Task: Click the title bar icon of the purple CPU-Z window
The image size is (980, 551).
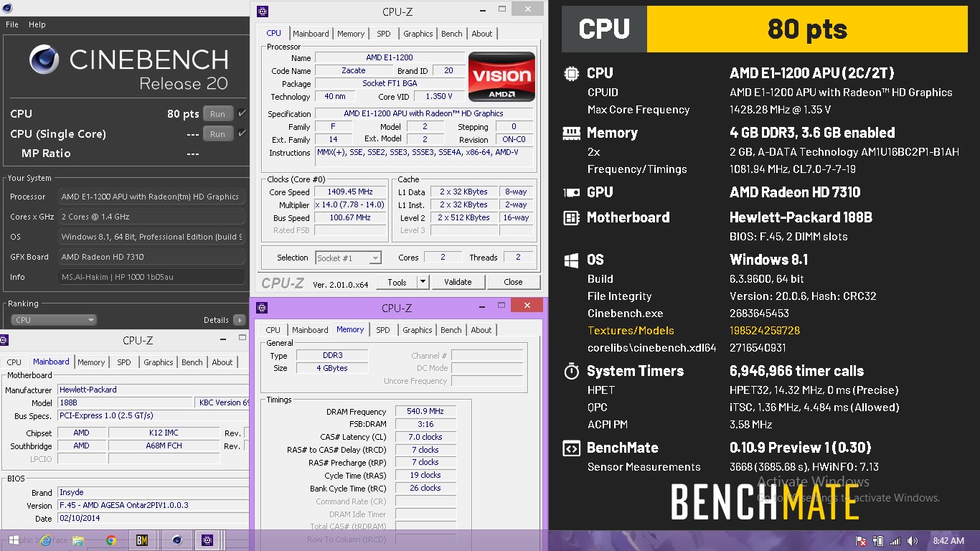Action: [262, 308]
